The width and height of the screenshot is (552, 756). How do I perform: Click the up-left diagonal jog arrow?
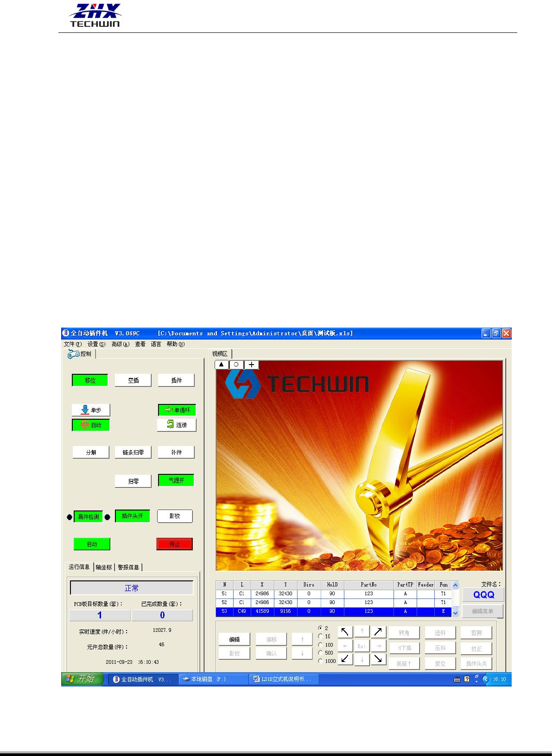(345, 632)
